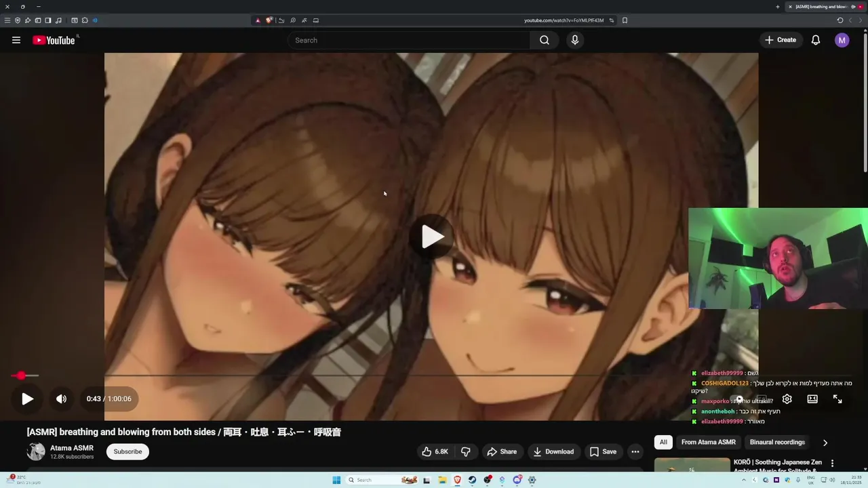Open File Explorer from taskbar
Screen dimensions: 868x488
[x=442, y=480]
